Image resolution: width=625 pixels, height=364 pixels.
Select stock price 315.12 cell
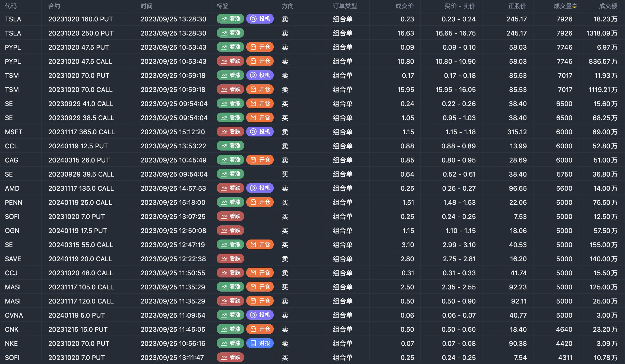(517, 132)
